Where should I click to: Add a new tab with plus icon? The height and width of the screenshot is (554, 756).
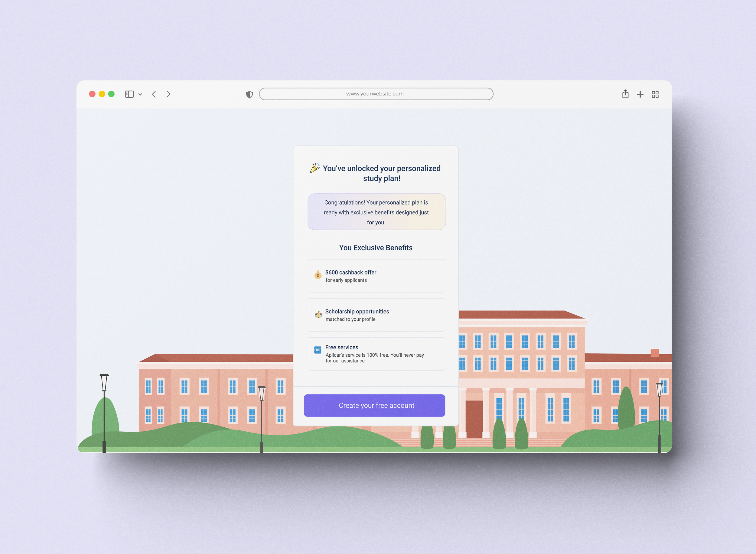pyautogui.click(x=640, y=94)
